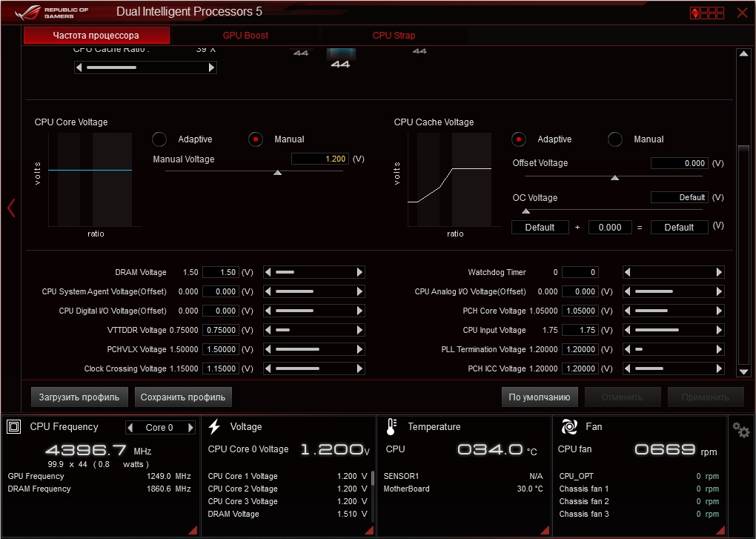Decrease PCH ICC Voltage left arrow
The width and height of the screenshot is (756, 539).
[x=627, y=368]
